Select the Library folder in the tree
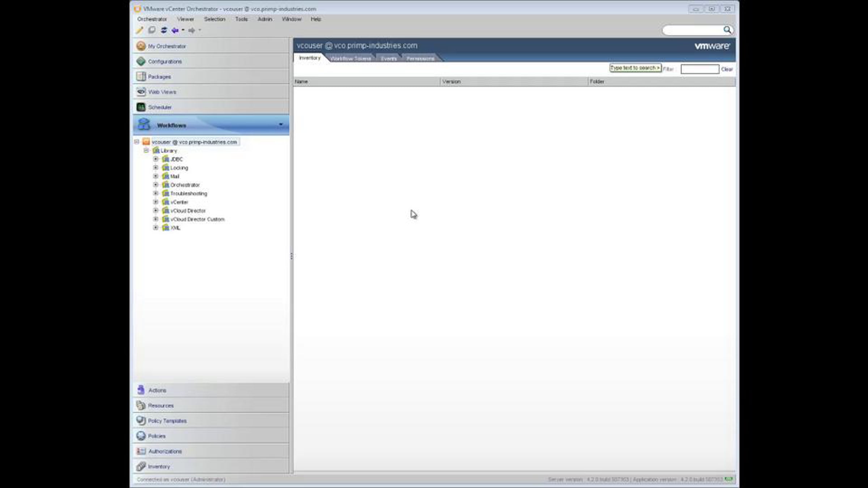The width and height of the screenshot is (868, 488). coord(169,151)
